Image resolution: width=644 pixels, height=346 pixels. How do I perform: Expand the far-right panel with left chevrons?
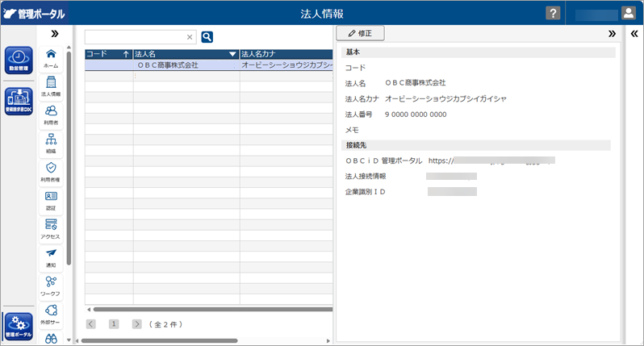click(634, 34)
